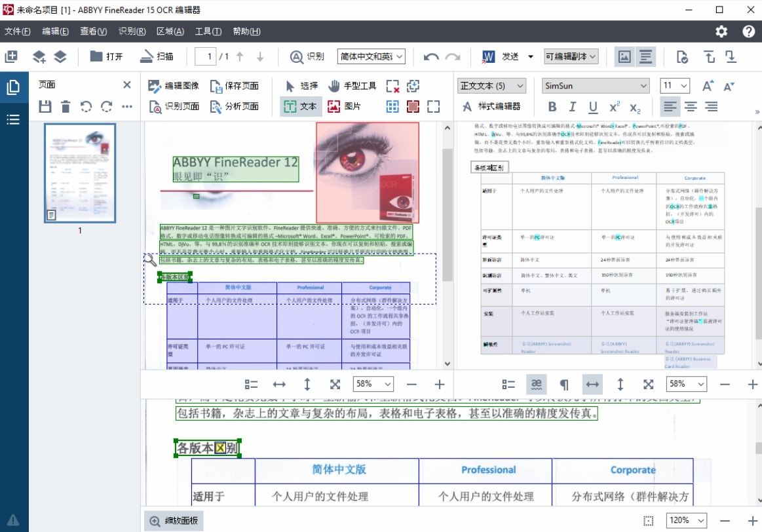Toggle underline formatting
This screenshot has width=762, height=532.
[593, 107]
